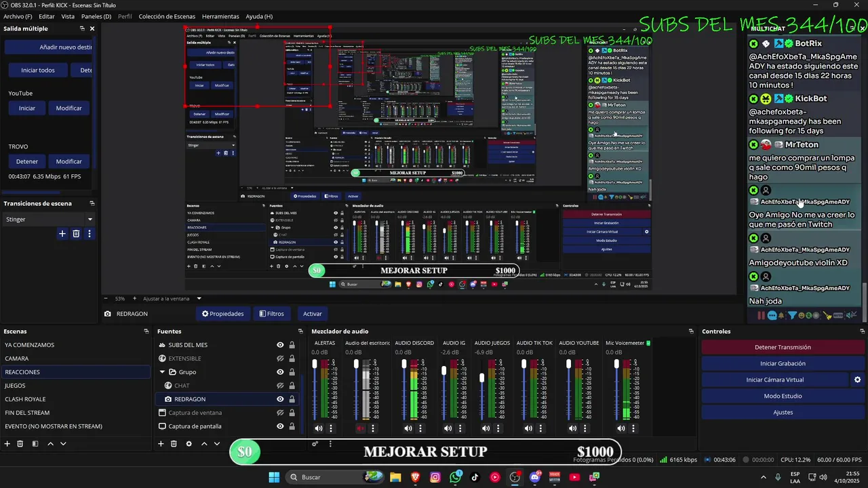
Task: Add a new source with the plus icon
Action: 161,444
